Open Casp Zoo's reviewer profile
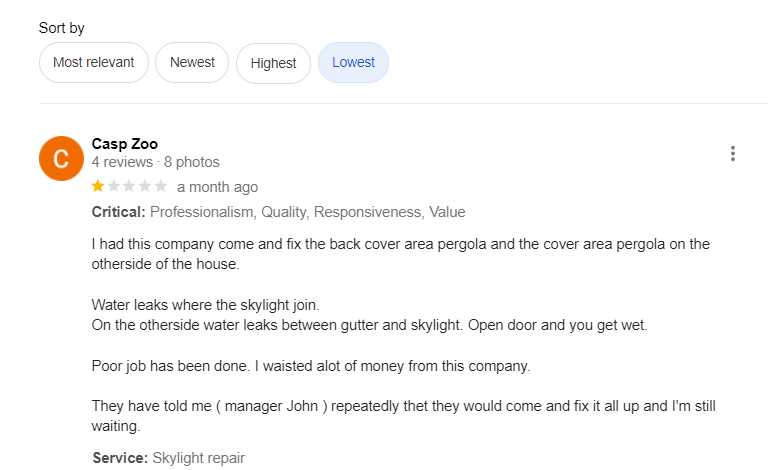This screenshot has width=782, height=470. click(125, 143)
